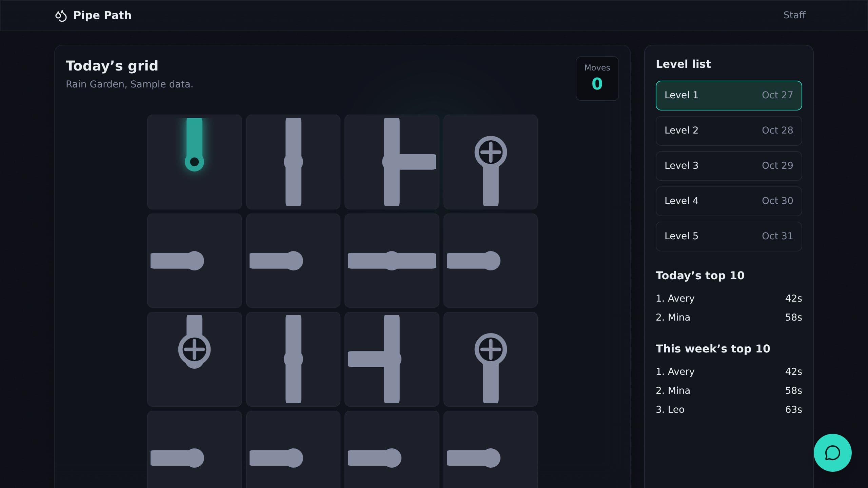Open the chat bubble button
The image size is (868, 488).
coord(832,453)
